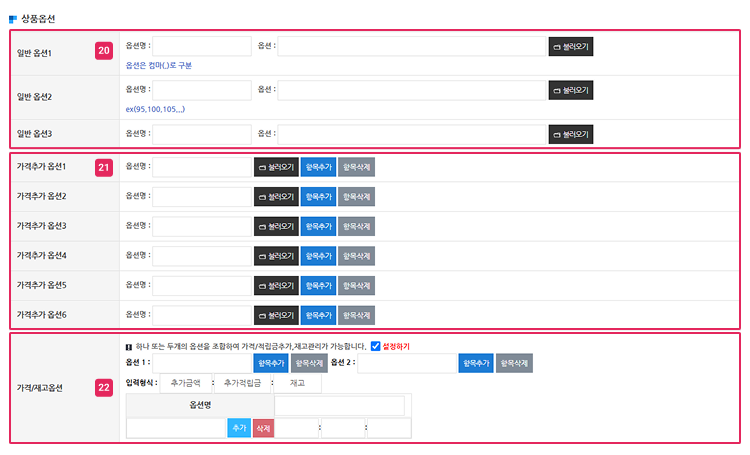This screenshot has width=750, height=455.
Task: Focus 옵션명 field of 가격추가 옵션6
Action: click(202, 315)
